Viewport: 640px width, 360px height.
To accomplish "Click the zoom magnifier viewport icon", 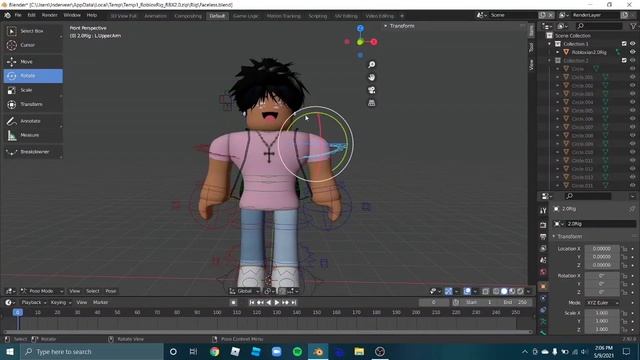I will (371, 64).
